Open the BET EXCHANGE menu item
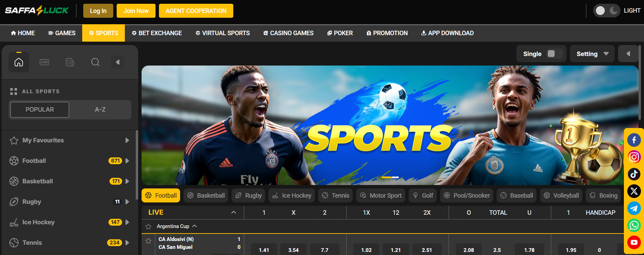Viewport: 644px width, 255px height. click(x=157, y=33)
